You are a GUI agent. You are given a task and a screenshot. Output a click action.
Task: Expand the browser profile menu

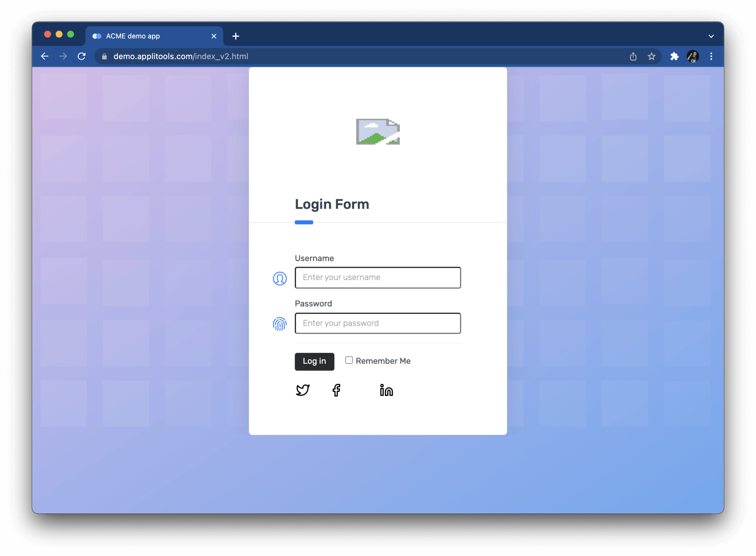[692, 56]
